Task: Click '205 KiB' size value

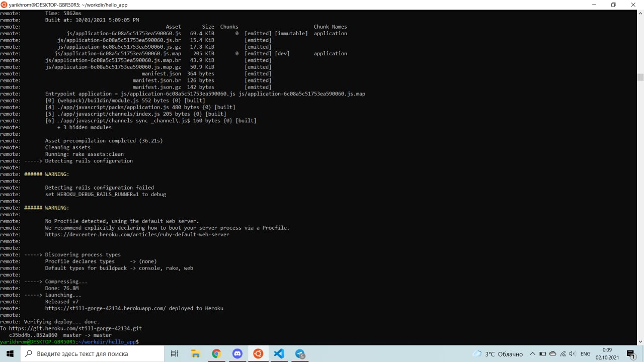Action: tap(203, 53)
